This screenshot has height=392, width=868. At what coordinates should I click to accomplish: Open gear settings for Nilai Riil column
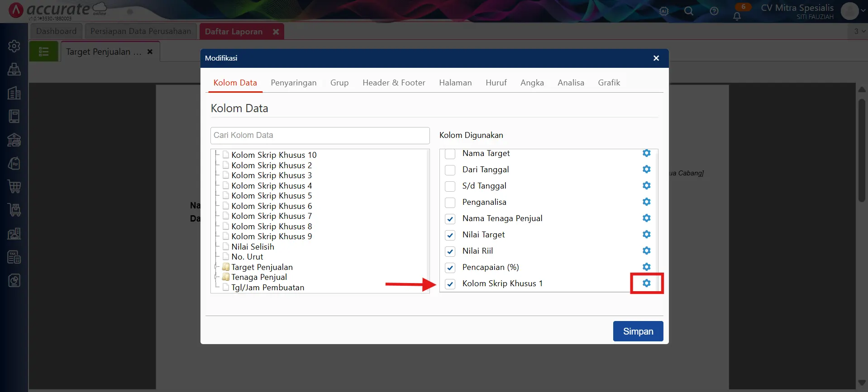646,250
